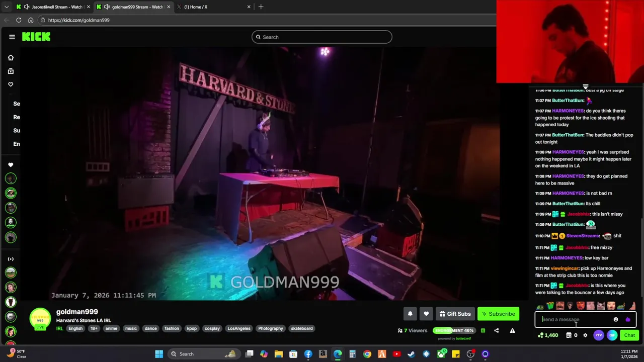The width and height of the screenshot is (644, 362).
Task: Open Following heart icon in sidebar
Action: (x=11, y=84)
